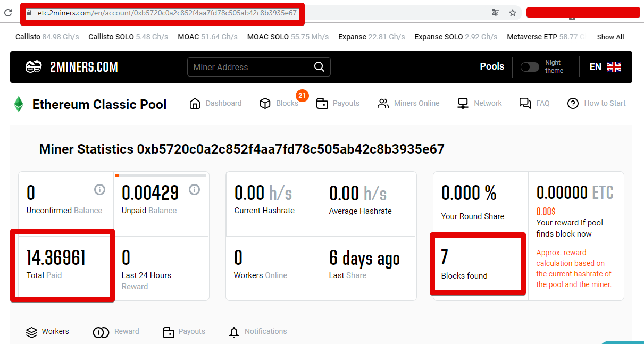The width and height of the screenshot is (644, 344).
Task: Click the padlock site info icon
Action: click(x=30, y=13)
